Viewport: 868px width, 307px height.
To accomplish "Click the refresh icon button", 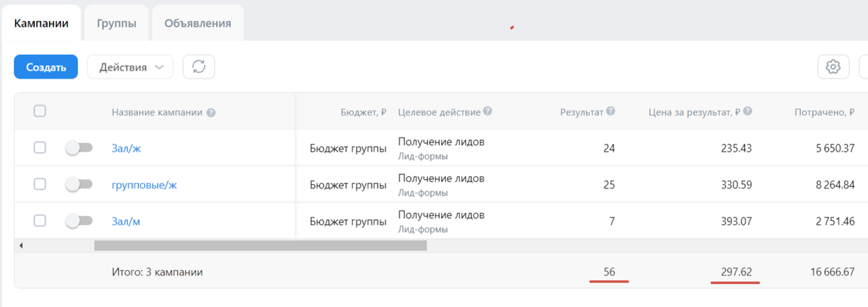I will pos(199,67).
